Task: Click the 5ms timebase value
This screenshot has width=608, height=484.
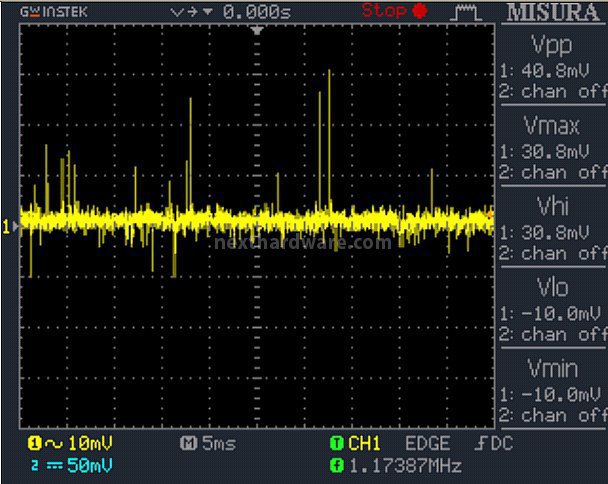Action: click(219, 443)
